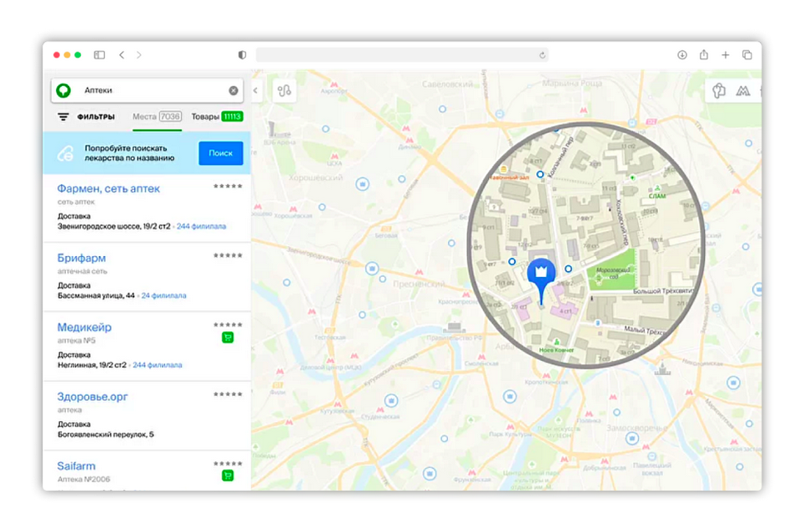Click the Брифарм pharmacy result
Viewport: 799px width, 532px height.
click(82, 258)
